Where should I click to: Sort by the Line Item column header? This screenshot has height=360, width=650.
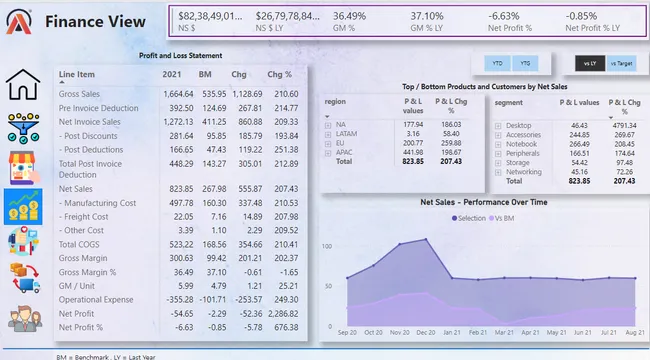point(77,75)
